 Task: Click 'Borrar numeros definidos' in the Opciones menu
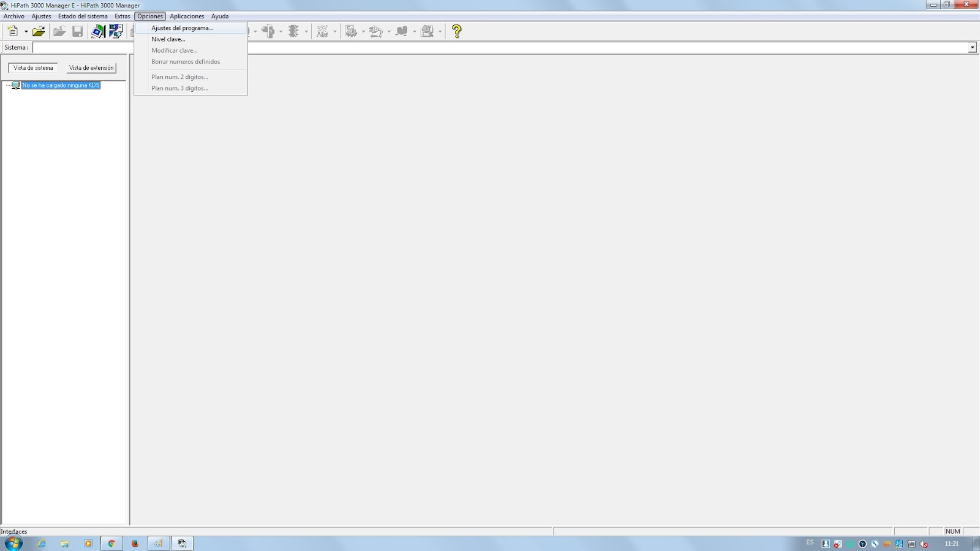coord(190,62)
